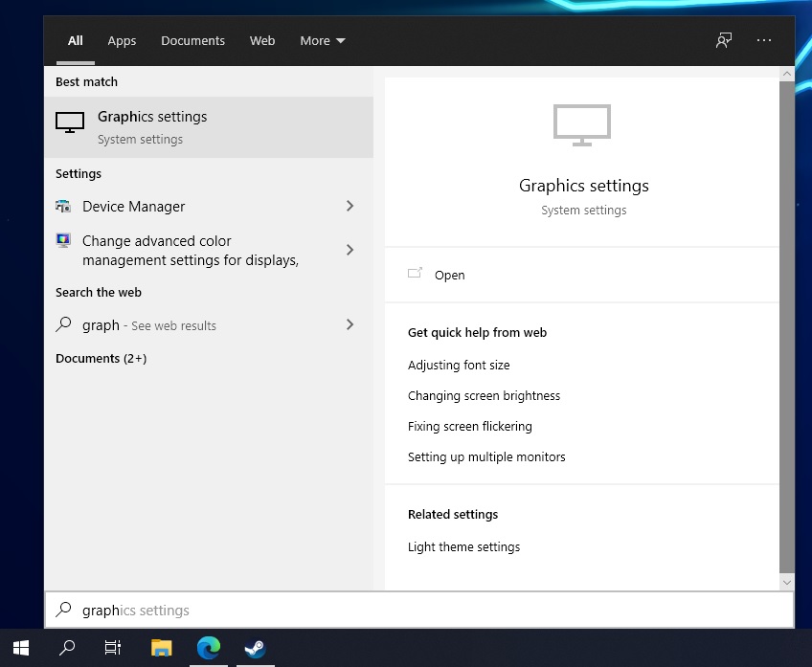This screenshot has height=667, width=812.
Task: Open Fixing screen flickering help link
Action: 470,426
